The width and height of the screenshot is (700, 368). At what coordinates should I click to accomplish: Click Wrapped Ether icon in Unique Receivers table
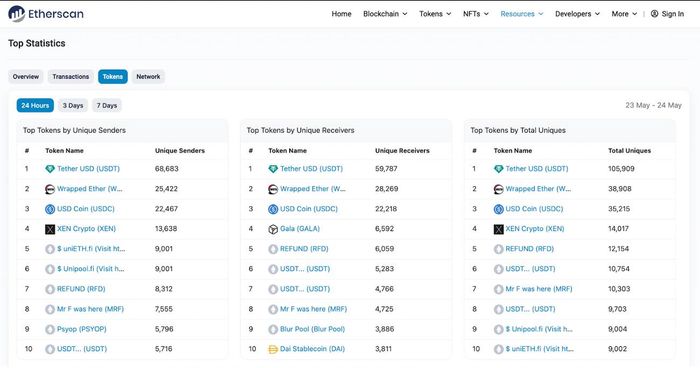pyautogui.click(x=273, y=189)
